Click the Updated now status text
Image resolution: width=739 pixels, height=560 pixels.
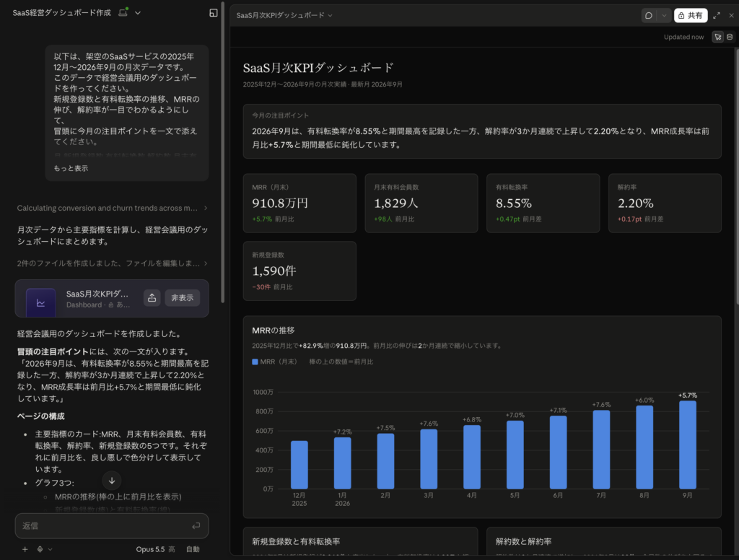(683, 38)
